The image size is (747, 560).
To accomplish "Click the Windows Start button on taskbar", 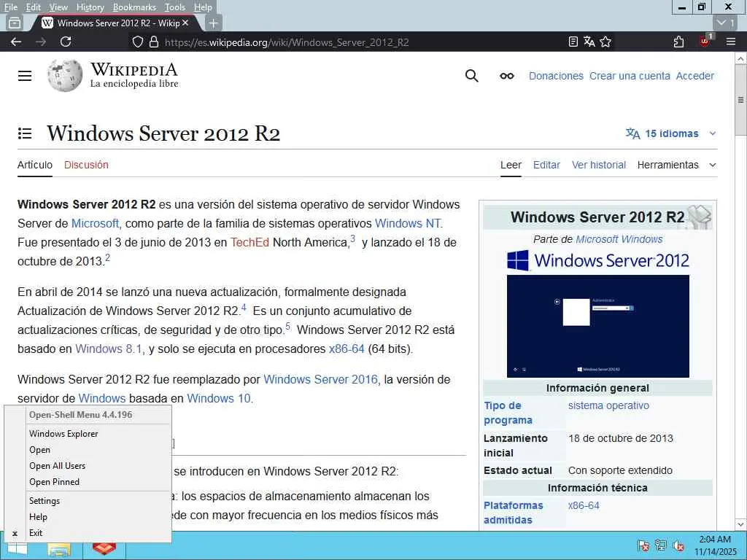I will (x=16, y=548).
